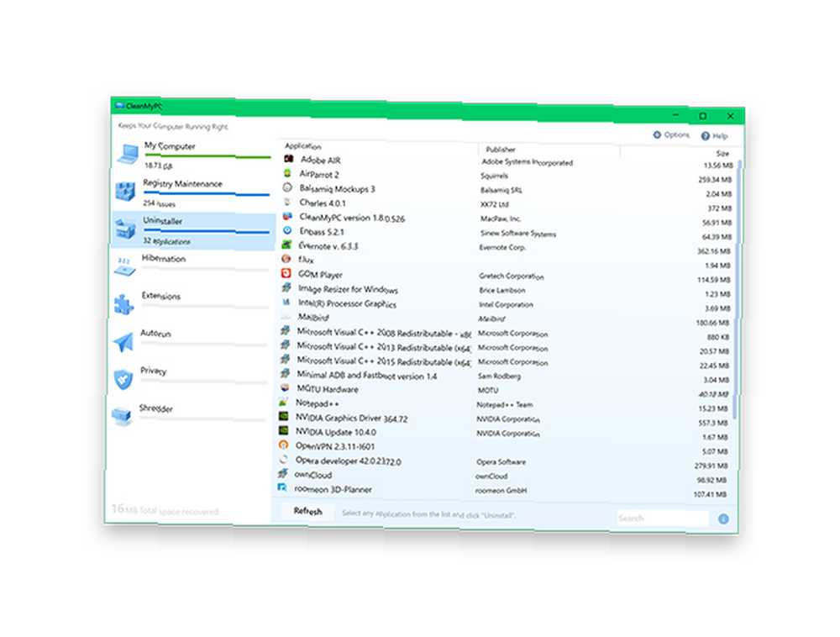Sort by the Application column header
The height and width of the screenshot is (637, 840).
[x=303, y=145]
